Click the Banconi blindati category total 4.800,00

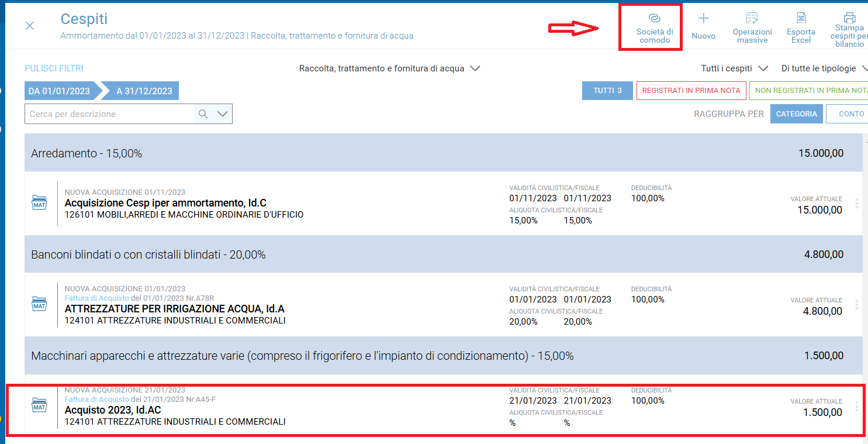[x=824, y=254]
